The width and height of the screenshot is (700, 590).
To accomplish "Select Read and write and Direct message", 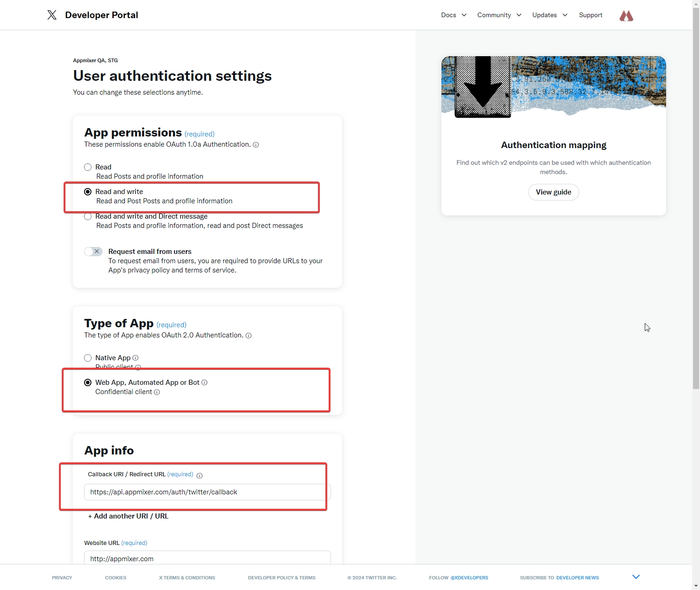I will pos(88,216).
